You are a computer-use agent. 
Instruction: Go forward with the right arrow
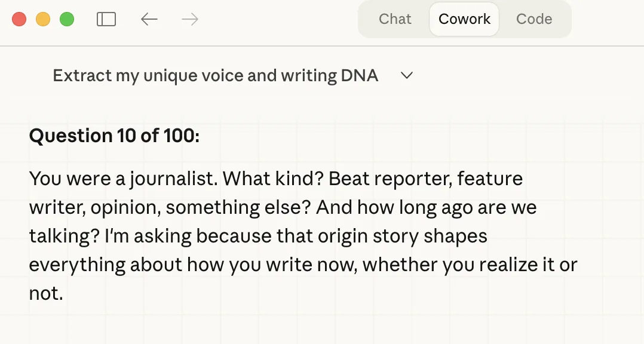click(x=189, y=19)
